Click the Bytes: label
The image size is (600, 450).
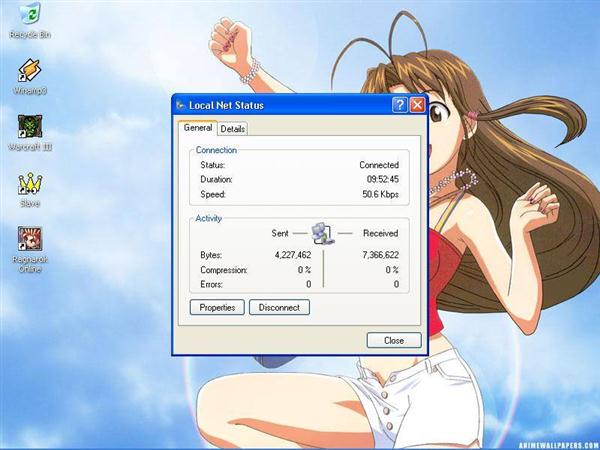click(211, 255)
